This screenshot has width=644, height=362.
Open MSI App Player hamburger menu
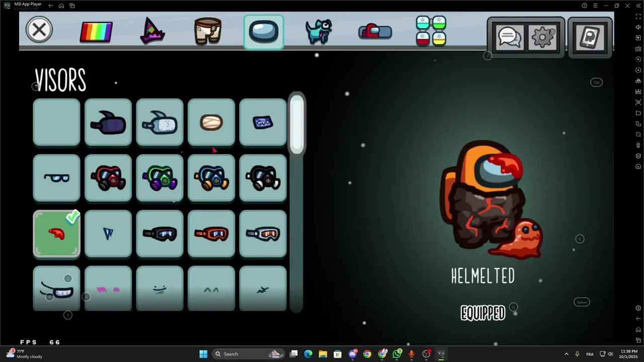click(595, 6)
